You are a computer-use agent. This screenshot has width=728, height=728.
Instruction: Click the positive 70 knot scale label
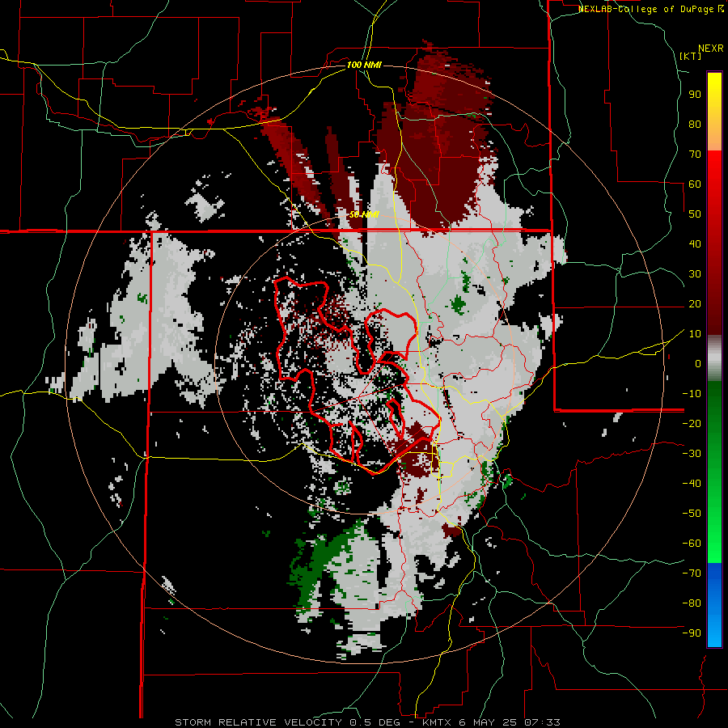pos(695,154)
